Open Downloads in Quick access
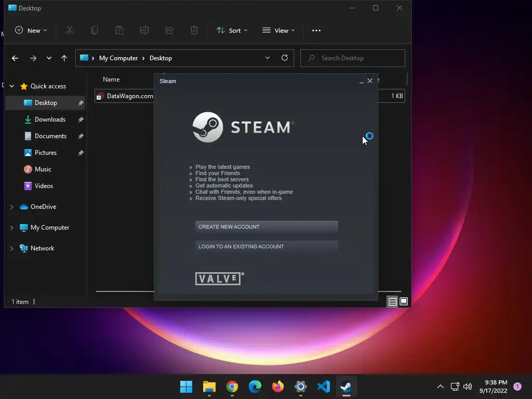532x399 pixels. tap(45, 119)
